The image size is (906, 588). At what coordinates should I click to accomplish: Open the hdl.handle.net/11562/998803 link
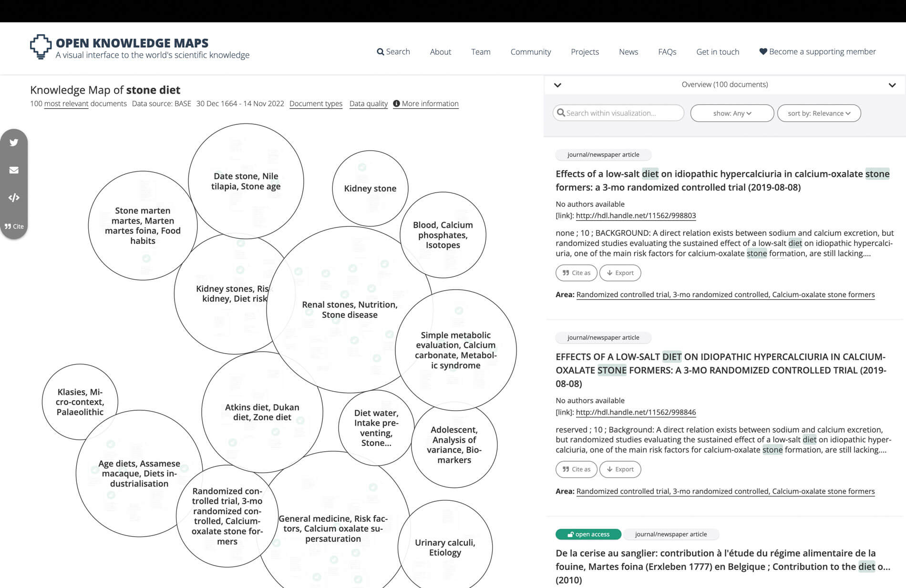[x=636, y=215]
